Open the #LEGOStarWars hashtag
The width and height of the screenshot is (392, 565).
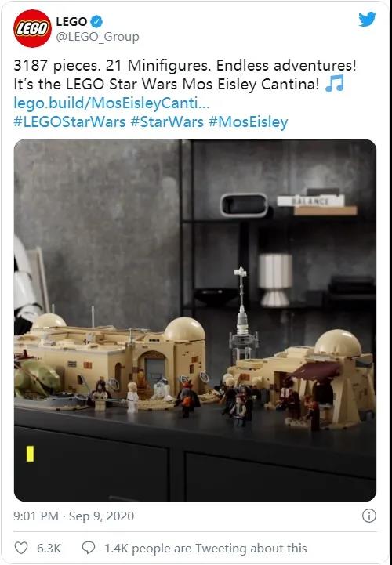70,121
